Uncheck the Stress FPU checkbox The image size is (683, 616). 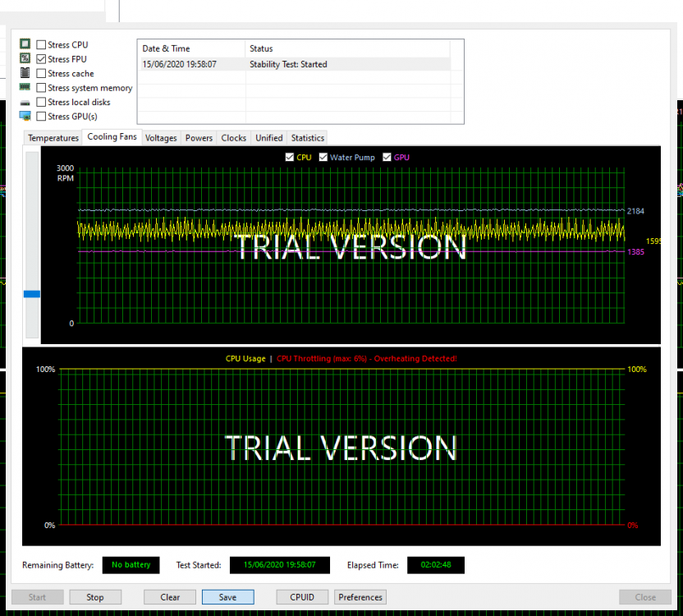[41, 59]
